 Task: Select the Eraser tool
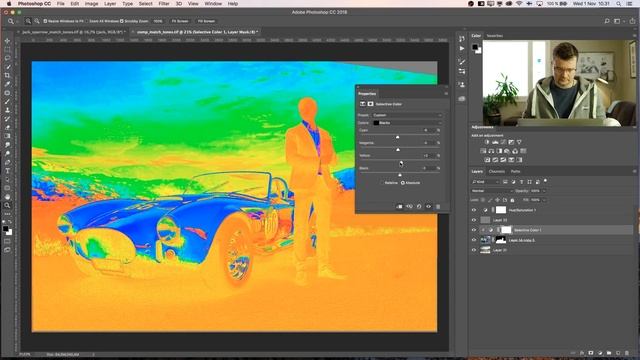click(7, 127)
